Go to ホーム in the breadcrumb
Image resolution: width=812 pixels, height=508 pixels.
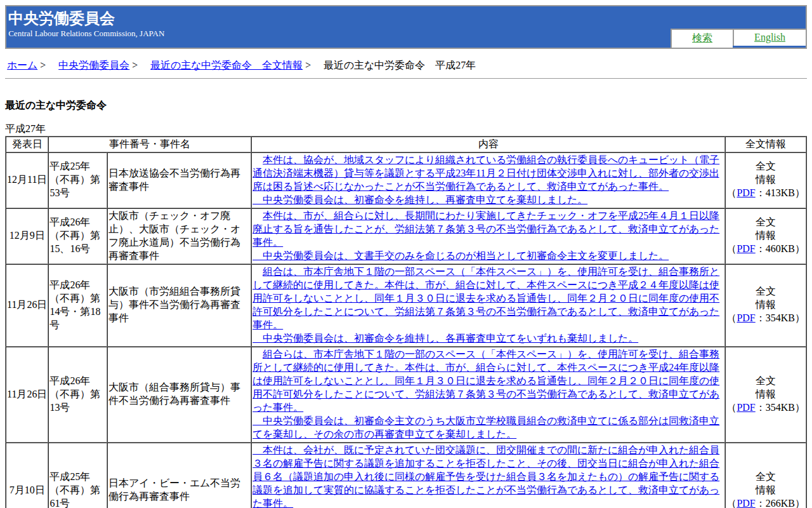(22, 65)
